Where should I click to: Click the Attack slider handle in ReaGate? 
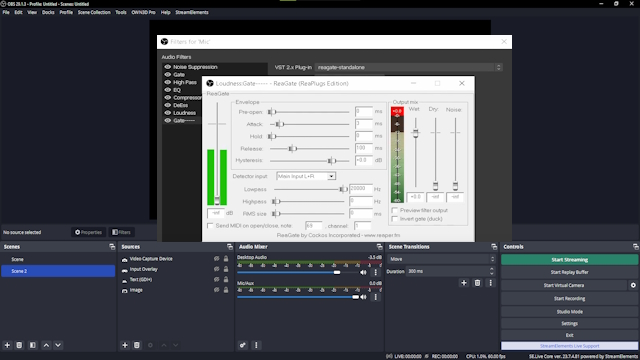(279, 124)
